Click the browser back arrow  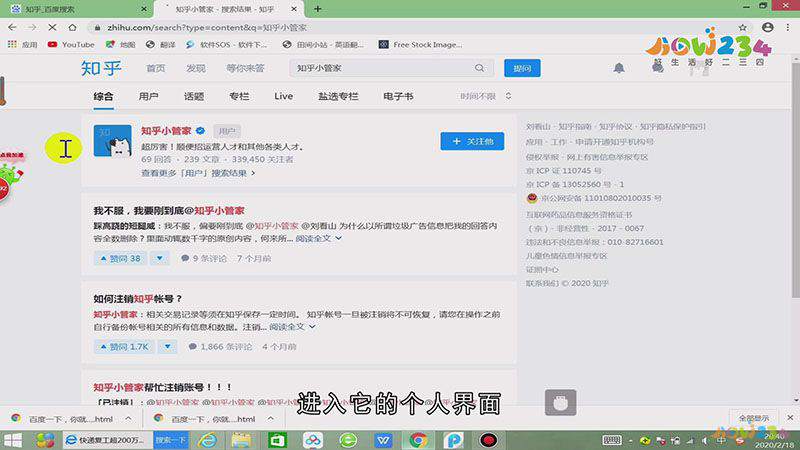point(12,27)
